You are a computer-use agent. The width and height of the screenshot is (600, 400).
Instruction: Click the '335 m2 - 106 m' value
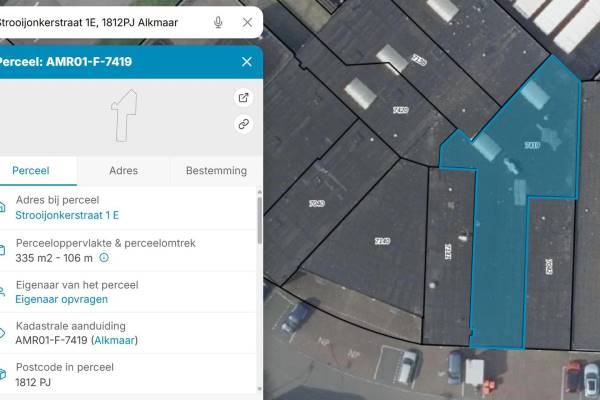(54, 258)
